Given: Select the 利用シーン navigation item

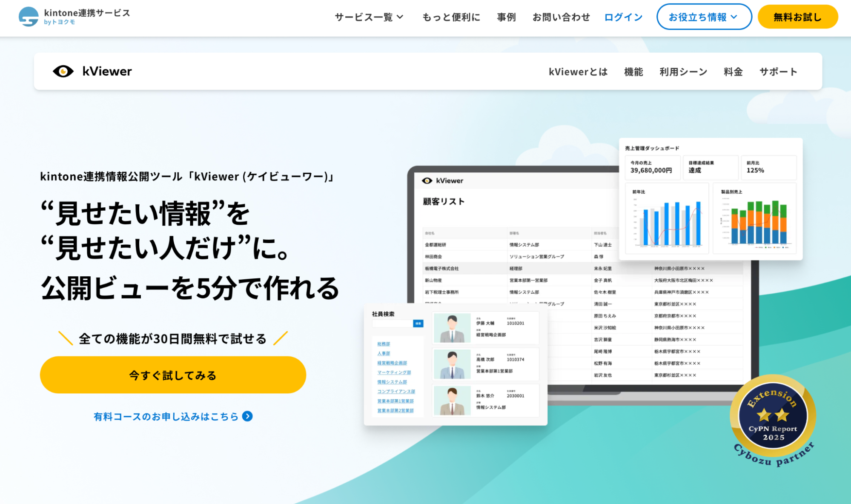Looking at the screenshot, I should click(x=683, y=72).
